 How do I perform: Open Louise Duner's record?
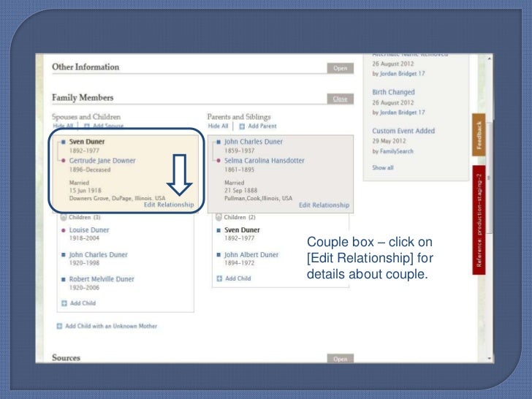pos(89,230)
